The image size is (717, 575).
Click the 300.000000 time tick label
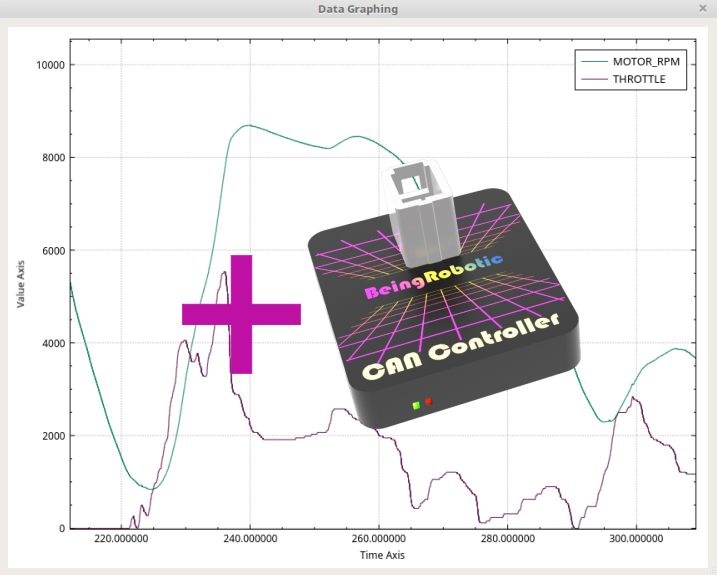(636, 538)
